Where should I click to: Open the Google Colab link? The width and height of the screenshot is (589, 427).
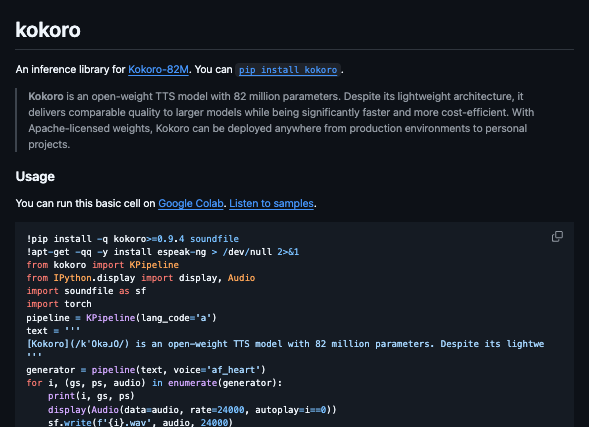(x=190, y=204)
